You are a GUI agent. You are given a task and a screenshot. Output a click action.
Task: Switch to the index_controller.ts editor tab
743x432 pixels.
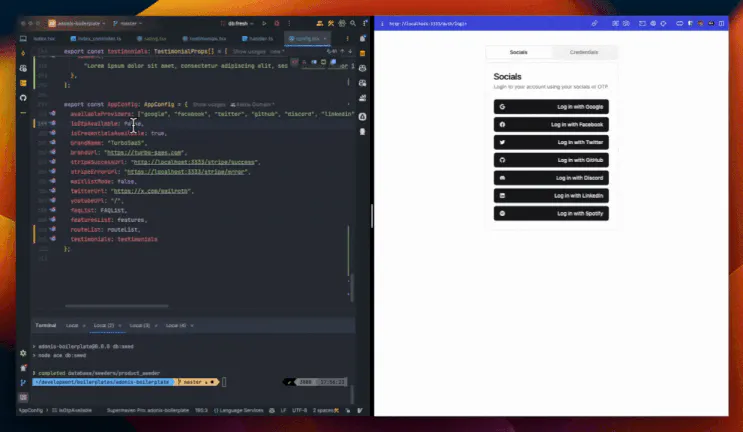point(96,38)
